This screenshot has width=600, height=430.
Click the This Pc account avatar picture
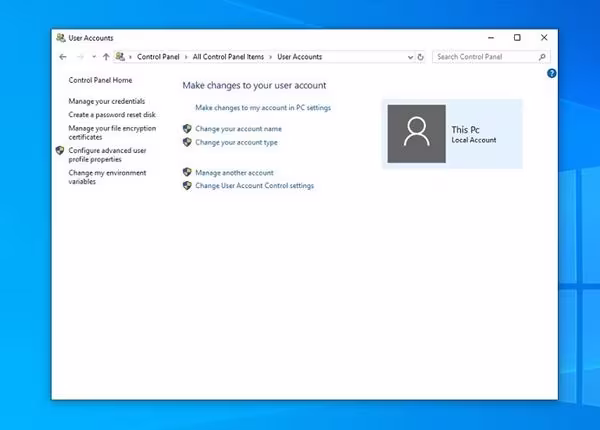click(x=416, y=134)
